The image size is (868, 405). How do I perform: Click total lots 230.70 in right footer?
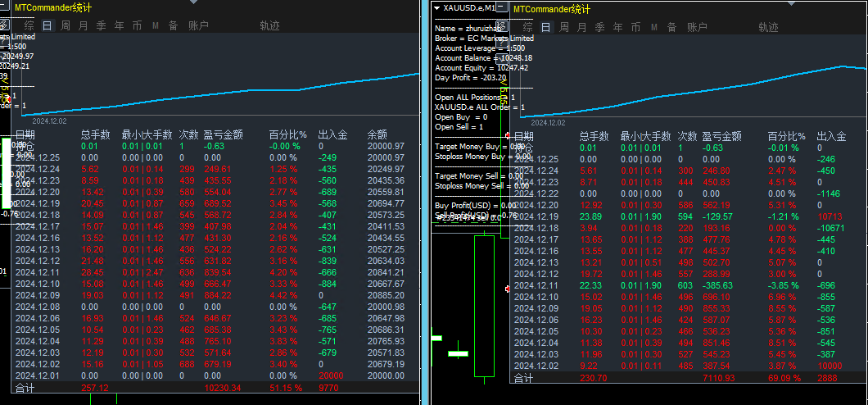pyautogui.click(x=594, y=378)
